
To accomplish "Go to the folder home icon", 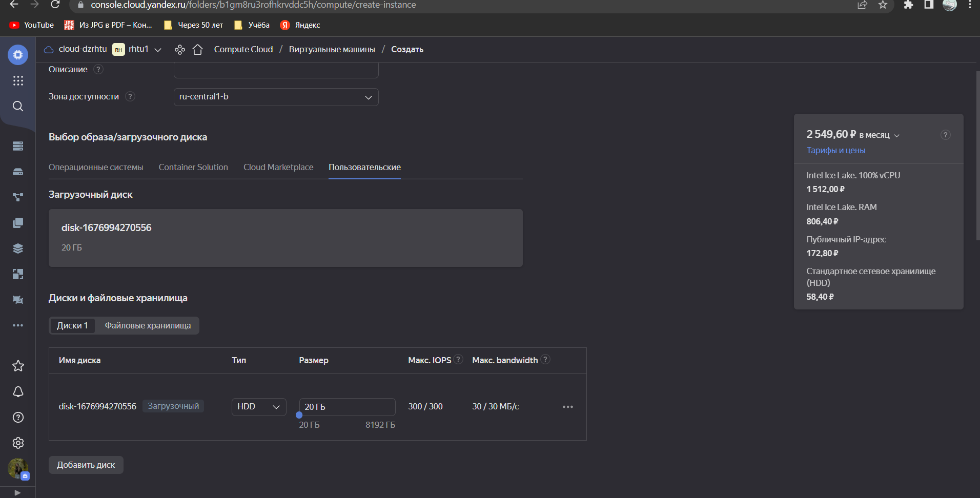I will [x=197, y=50].
